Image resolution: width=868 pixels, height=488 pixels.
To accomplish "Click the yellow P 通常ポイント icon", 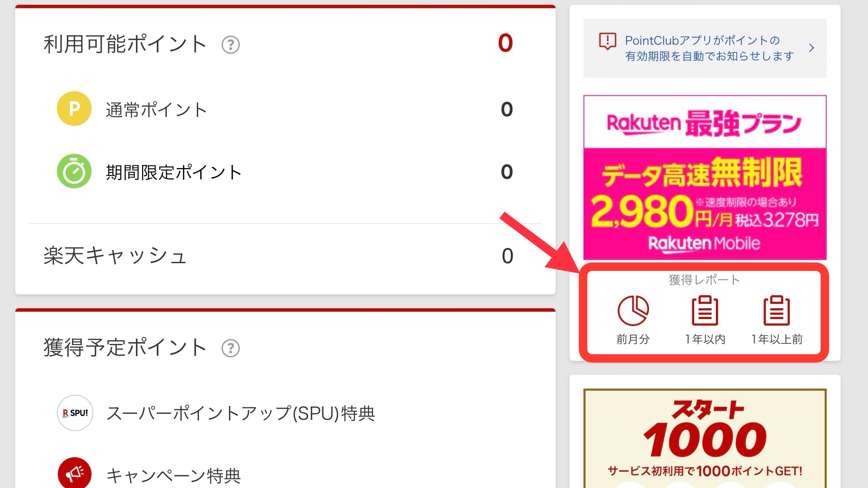I will coord(74,109).
